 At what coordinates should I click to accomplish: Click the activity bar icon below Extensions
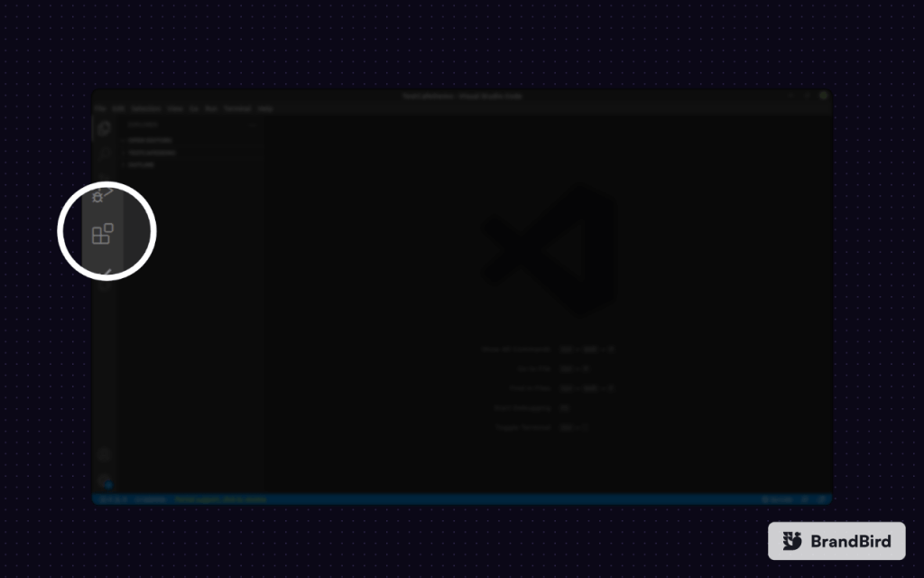pos(106,271)
